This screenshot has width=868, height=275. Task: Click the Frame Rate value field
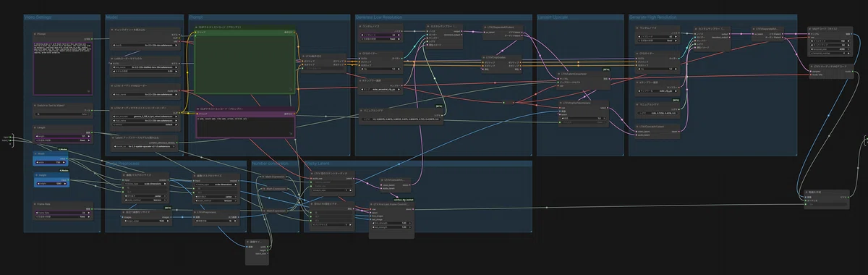pyautogui.click(x=63, y=213)
